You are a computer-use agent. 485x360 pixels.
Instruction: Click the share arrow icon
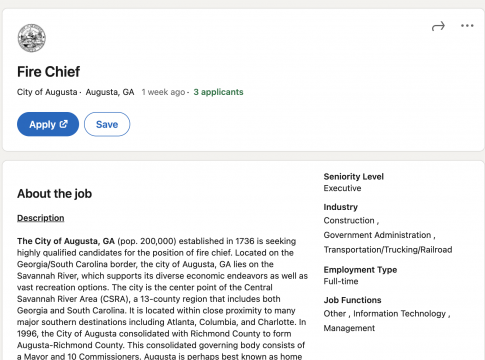pyautogui.click(x=438, y=26)
